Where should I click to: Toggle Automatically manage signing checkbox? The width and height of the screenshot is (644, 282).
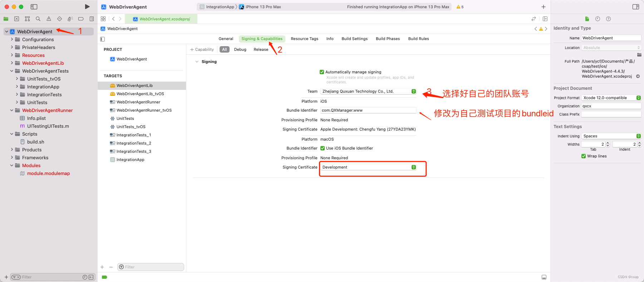pyautogui.click(x=322, y=72)
